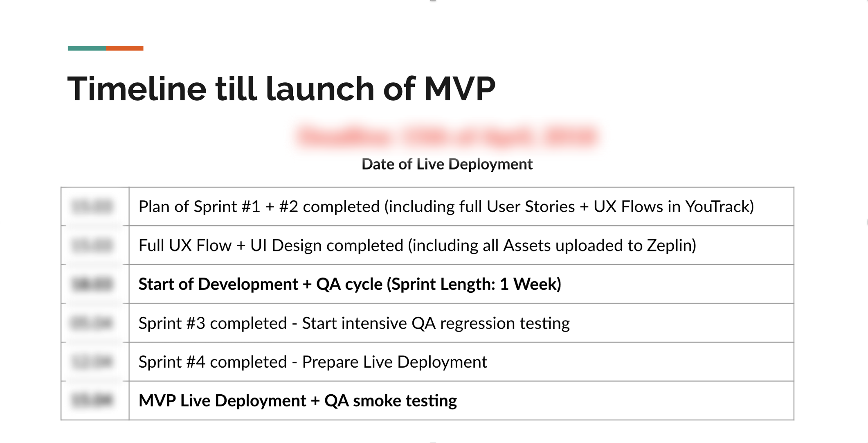Image resolution: width=868 pixels, height=443 pixels.
Task: Click the blurred date beside Start of Development
Action: tap(92, 284)
